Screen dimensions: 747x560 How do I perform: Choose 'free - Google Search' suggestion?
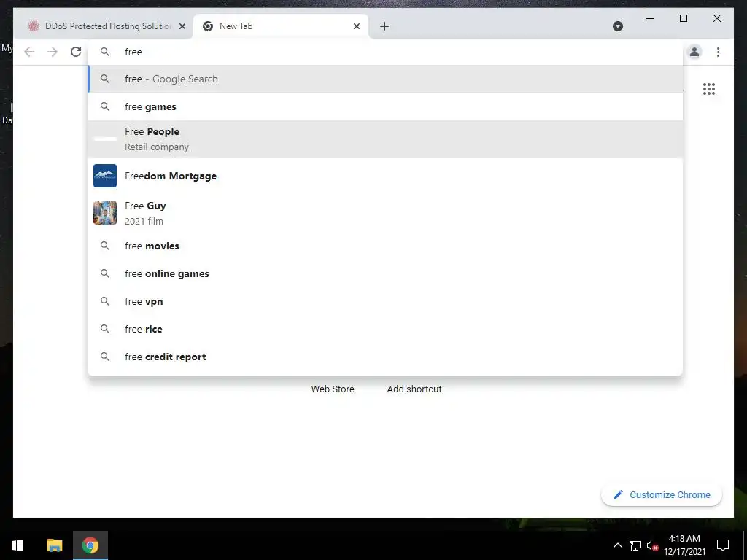[385, 79]
